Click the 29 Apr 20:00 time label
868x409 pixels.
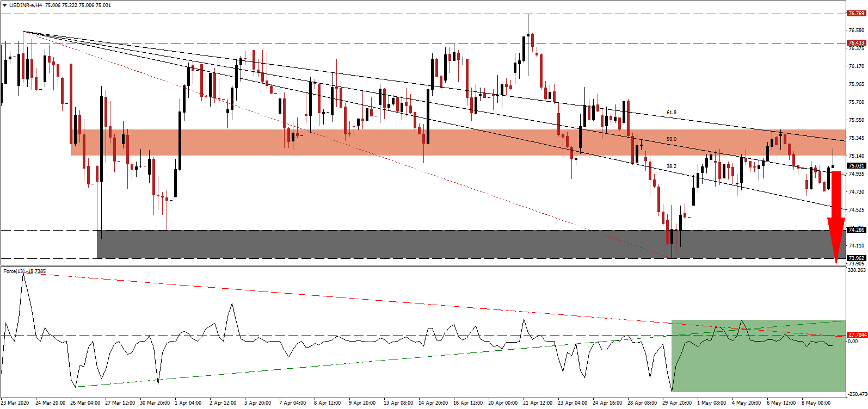[x=677, y=403]
